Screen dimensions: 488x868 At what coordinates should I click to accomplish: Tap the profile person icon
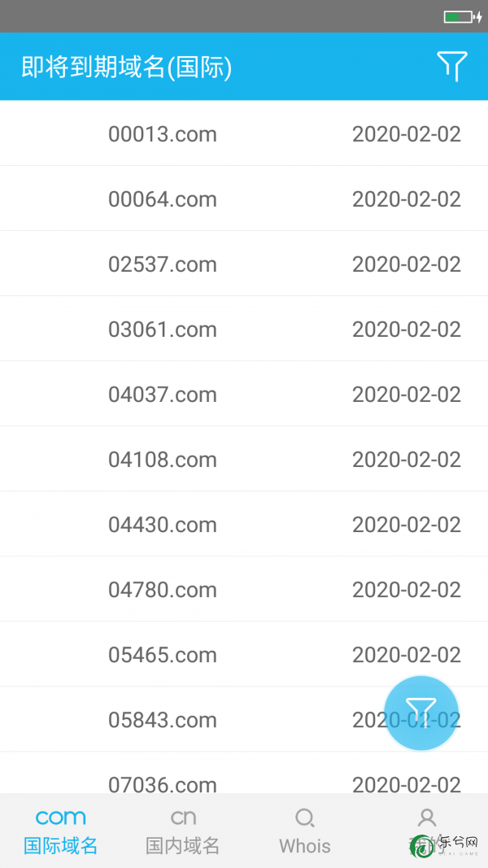[x=426, y=817]
